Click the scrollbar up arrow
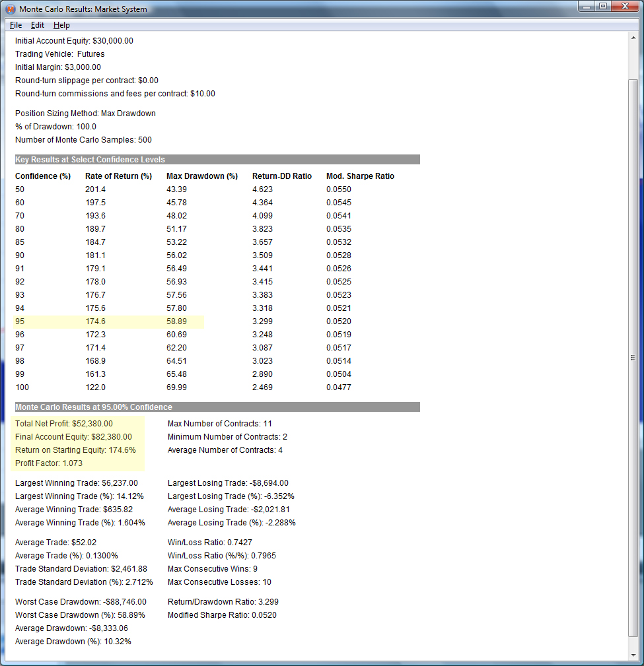644x666 pixels. 633,38
